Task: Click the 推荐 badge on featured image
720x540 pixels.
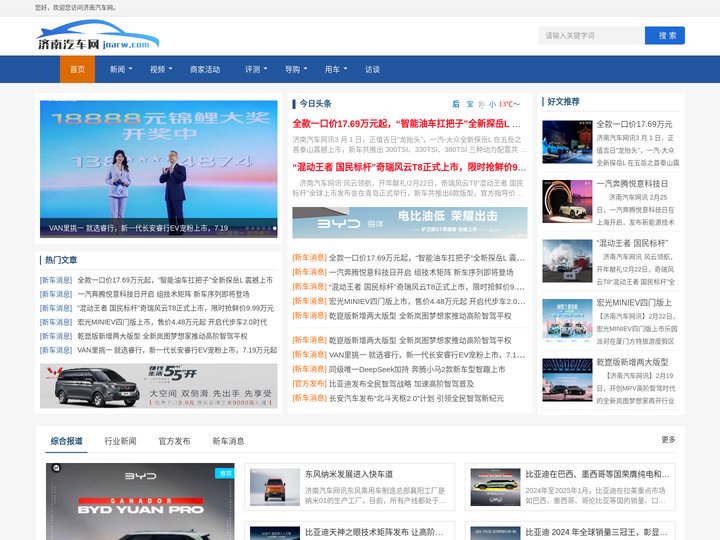Action: pyautogui.click(x=225, y=473)
